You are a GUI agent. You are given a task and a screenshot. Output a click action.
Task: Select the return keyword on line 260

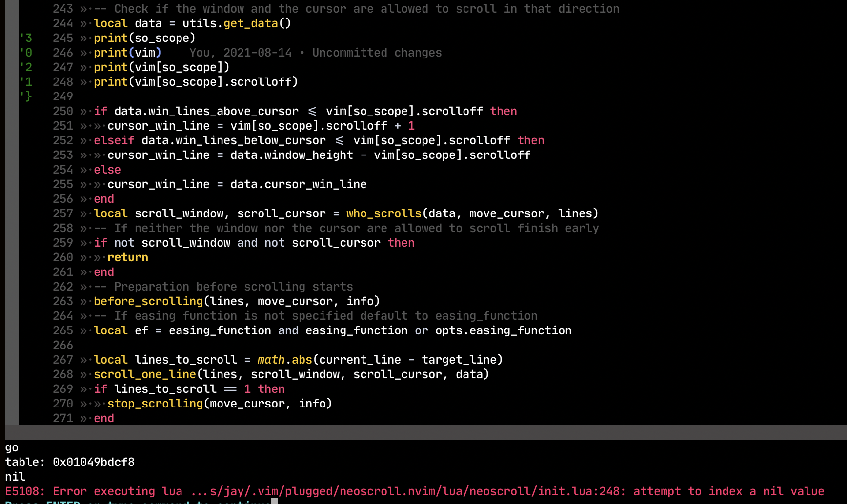127,257
